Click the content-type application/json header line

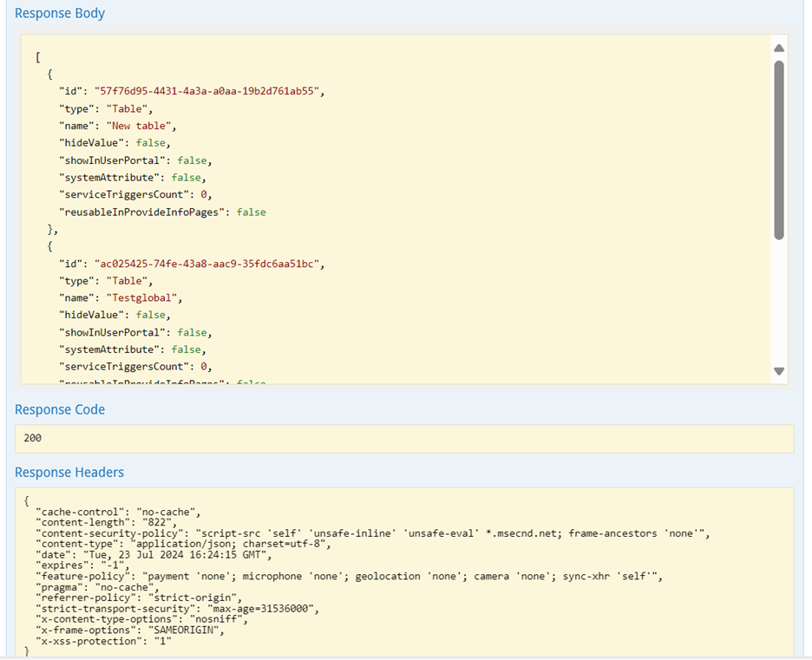coord(183,544)
